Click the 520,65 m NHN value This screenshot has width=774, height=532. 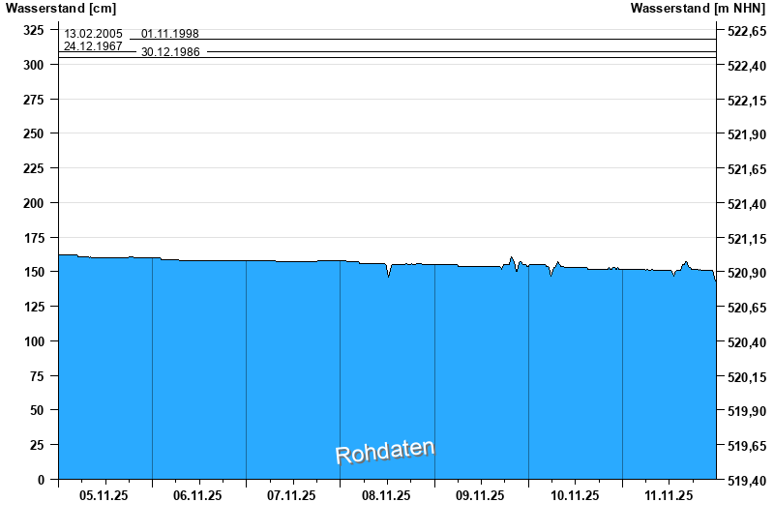[747, 308]
